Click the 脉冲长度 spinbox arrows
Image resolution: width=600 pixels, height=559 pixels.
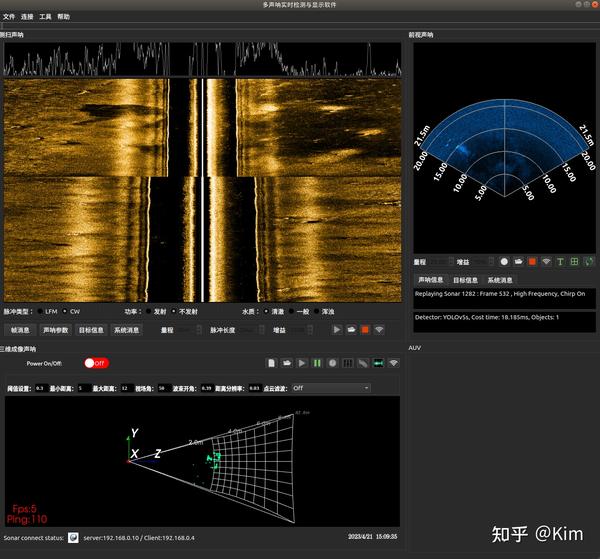[x=262, y=329]
